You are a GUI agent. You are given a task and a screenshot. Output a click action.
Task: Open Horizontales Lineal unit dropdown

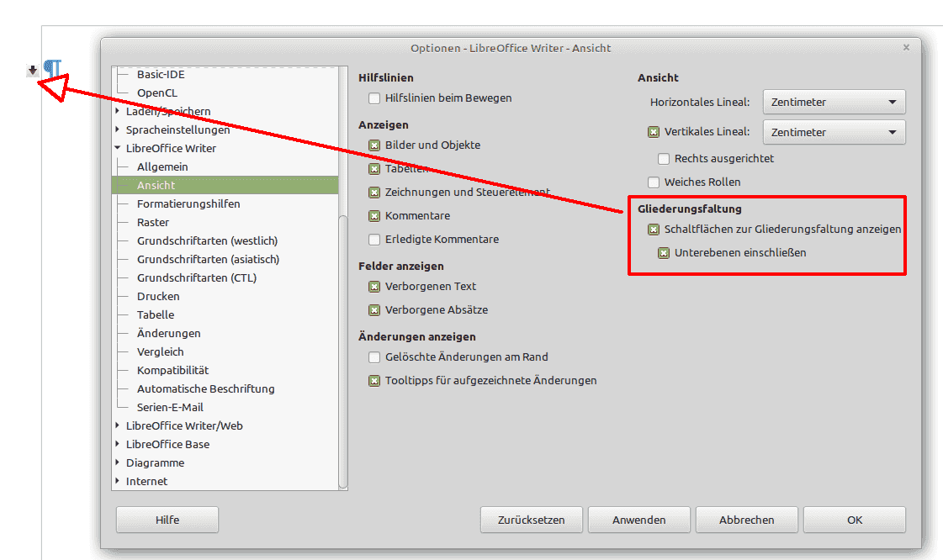point(834,102)
